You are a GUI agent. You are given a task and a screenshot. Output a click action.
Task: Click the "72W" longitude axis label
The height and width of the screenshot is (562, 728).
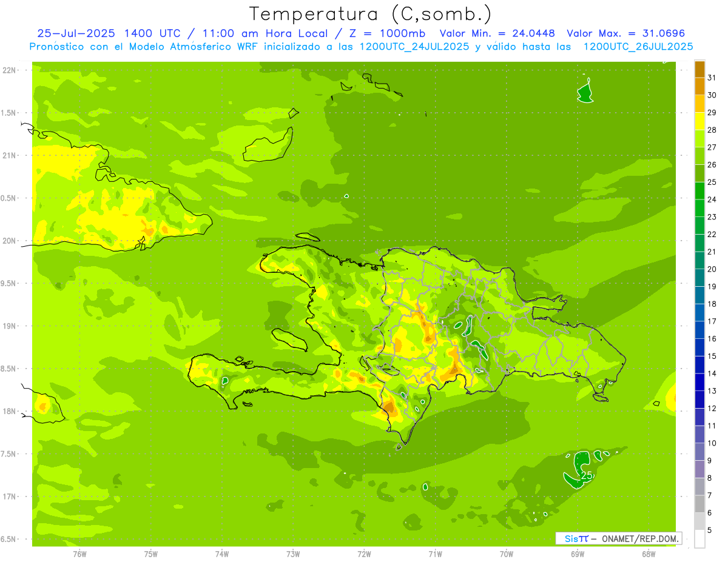click(364, 554)
